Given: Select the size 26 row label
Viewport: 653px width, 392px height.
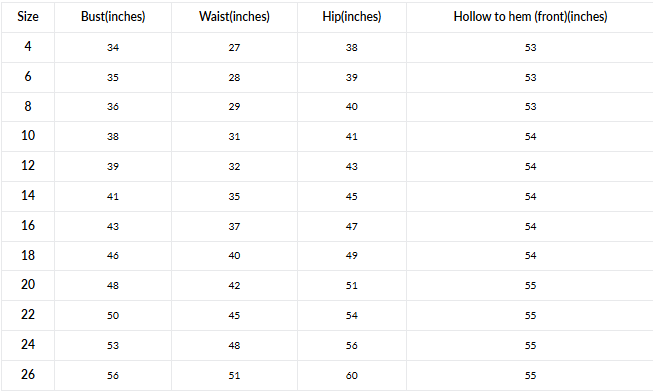Looking at the screenshot, I should 28,375.
